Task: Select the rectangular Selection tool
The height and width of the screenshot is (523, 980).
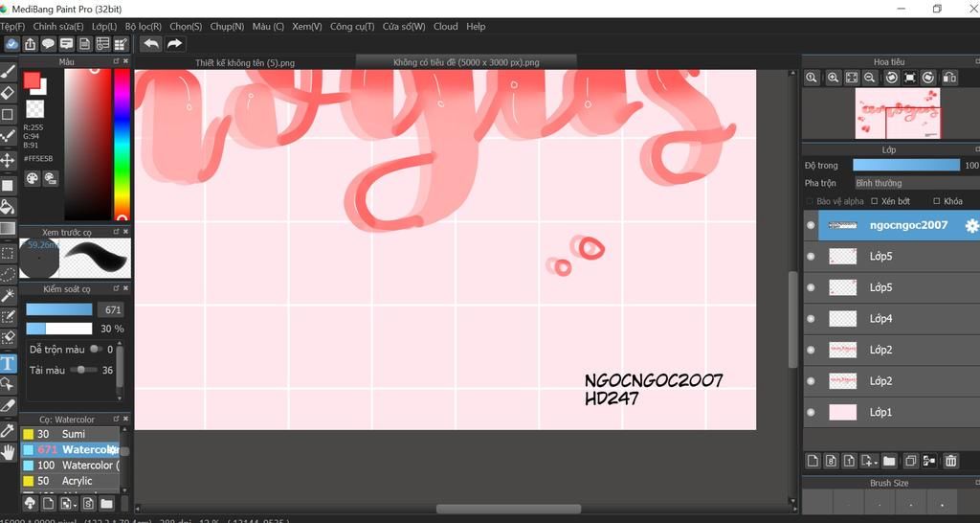Action: [x=8, y=253]
